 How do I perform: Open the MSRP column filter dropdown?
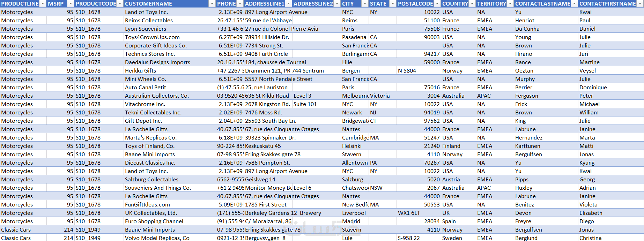[71, 3]
